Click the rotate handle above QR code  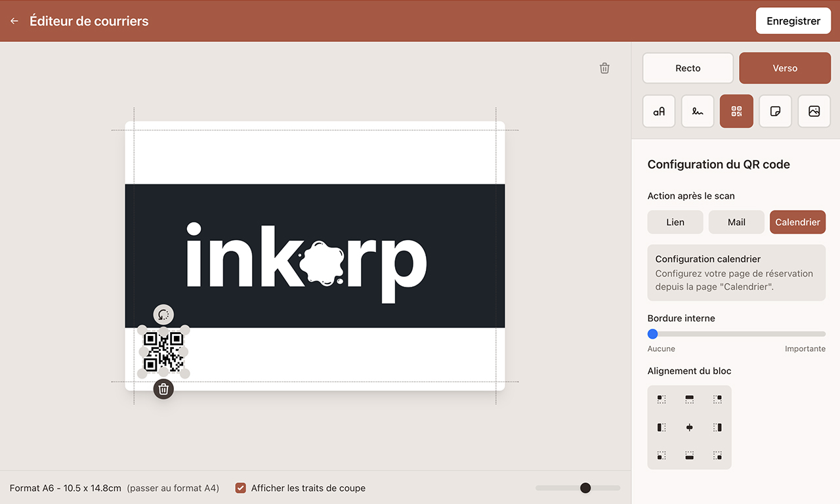(x=163, y=314)
